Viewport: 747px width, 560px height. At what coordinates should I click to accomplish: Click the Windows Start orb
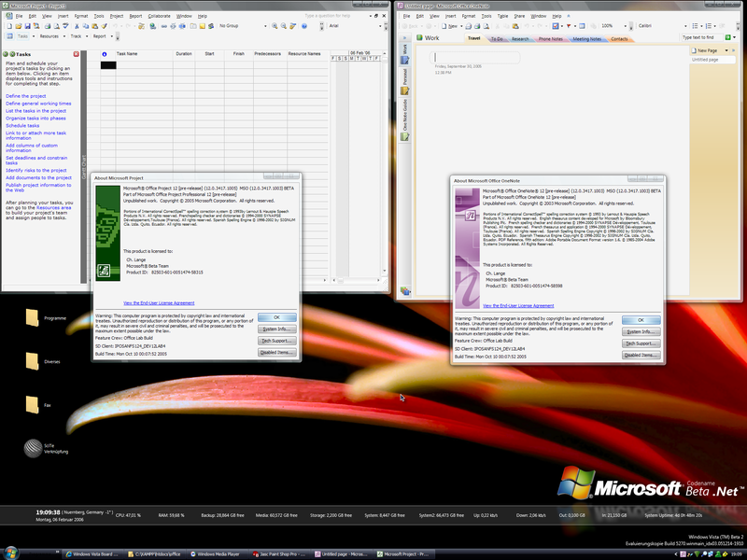[11, 553]
